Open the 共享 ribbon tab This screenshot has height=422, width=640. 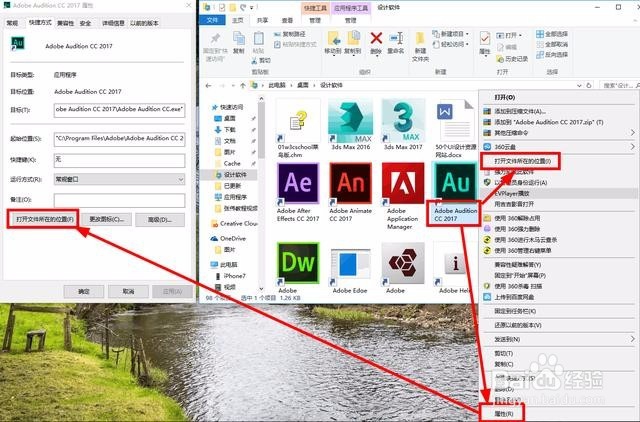[x=262, y=20]
